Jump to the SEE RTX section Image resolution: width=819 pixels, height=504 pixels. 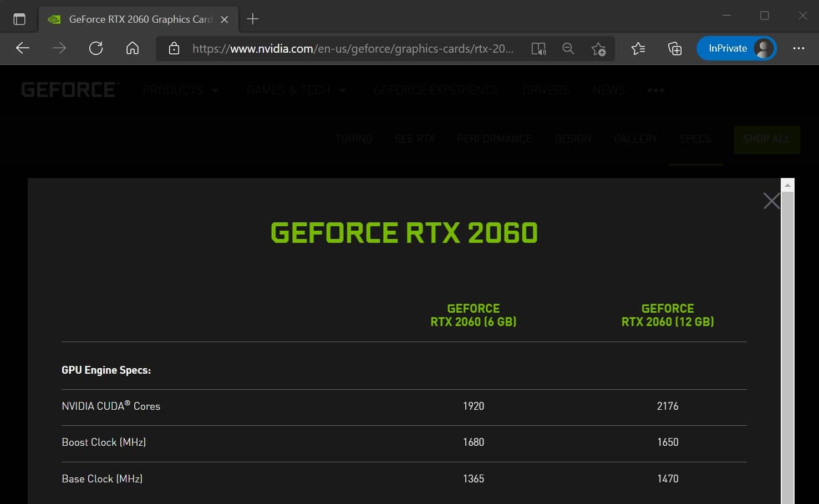click(x=415, y=139)
